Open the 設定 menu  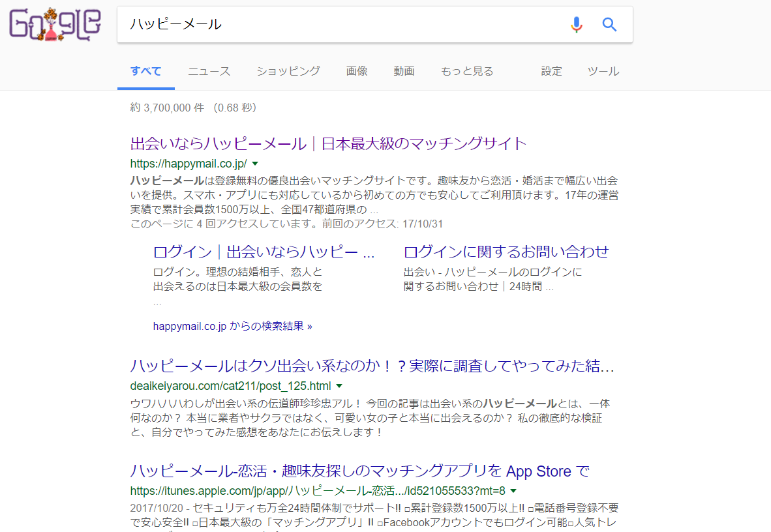click(x=551, y=71)
